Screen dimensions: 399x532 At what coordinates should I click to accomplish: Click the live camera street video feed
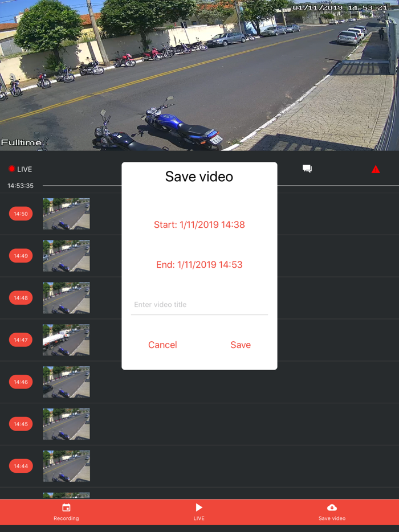(x=199, y=75)
